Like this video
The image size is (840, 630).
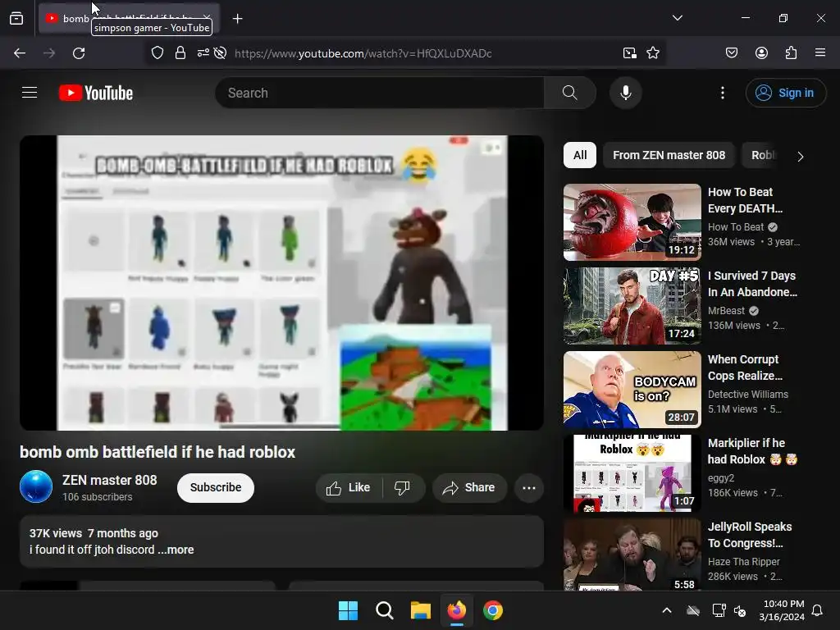349,487
